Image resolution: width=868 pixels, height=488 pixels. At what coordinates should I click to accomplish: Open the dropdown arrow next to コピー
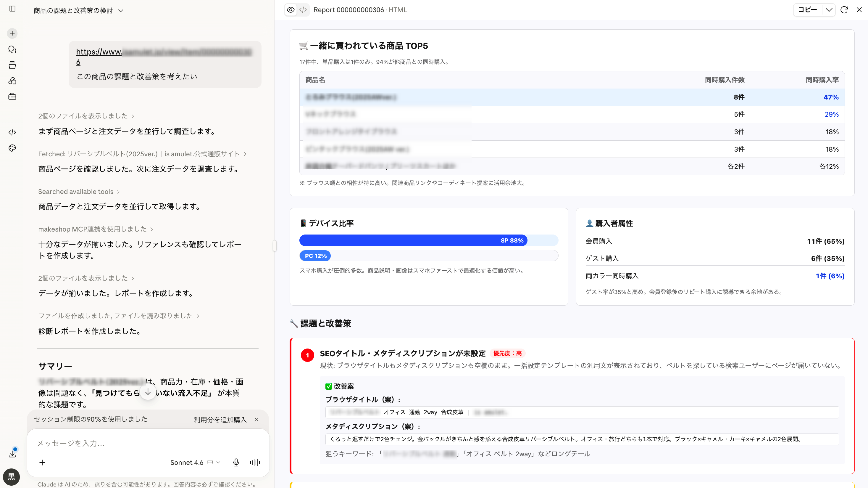coord(829,10)
